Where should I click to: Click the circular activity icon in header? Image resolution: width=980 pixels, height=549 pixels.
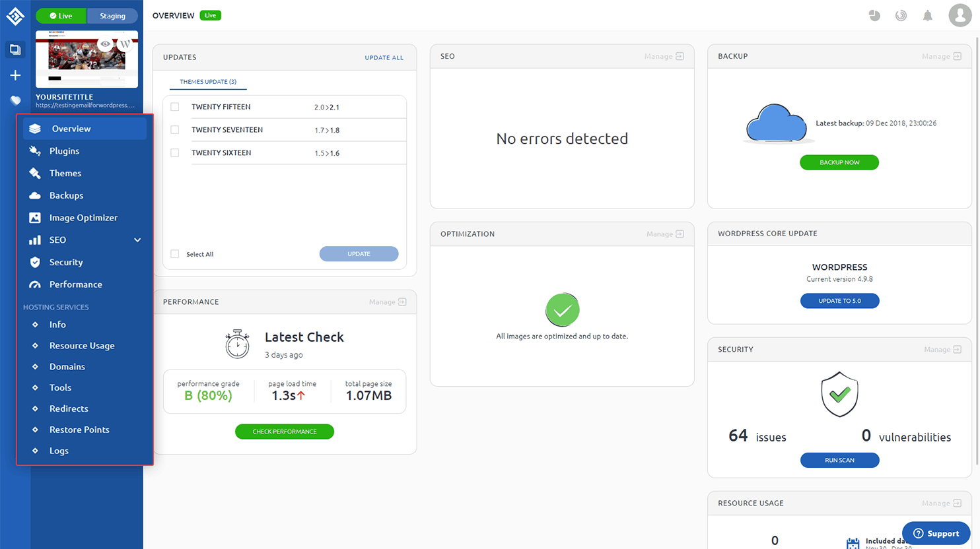coord(901,15)
